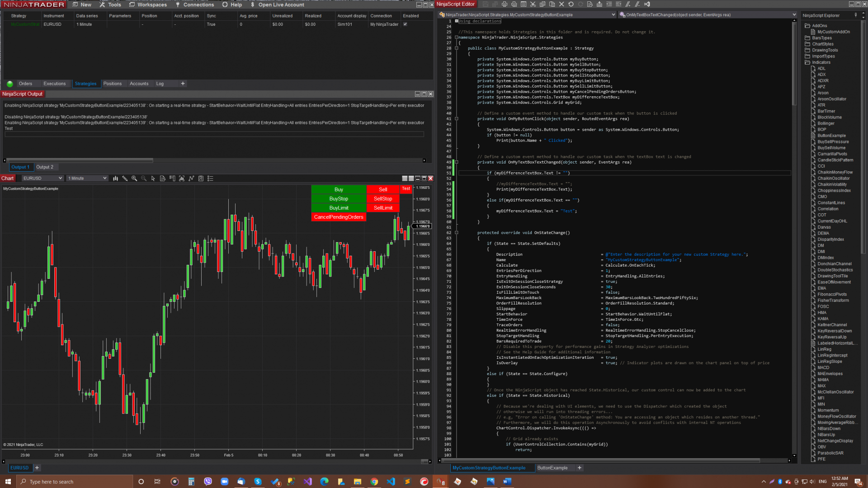Click the chart cursor pointer icon
The image size is (868, 488).
coord(153,178)
